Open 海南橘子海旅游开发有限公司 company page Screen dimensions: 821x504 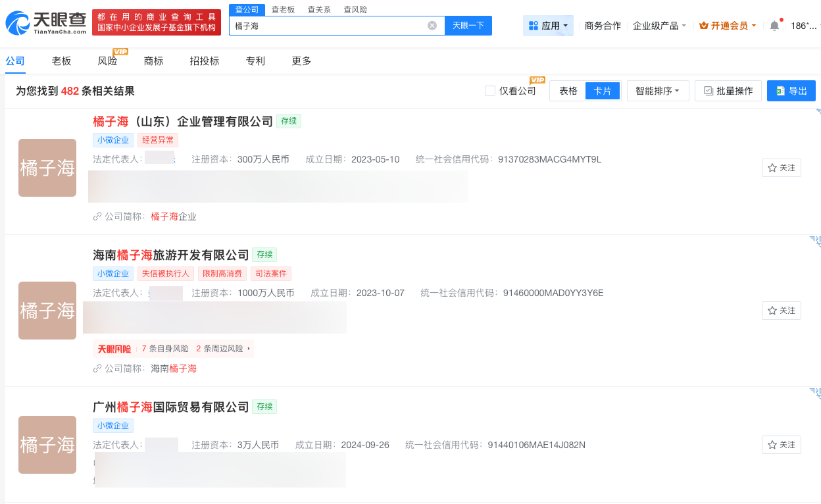tap(170, 254)
